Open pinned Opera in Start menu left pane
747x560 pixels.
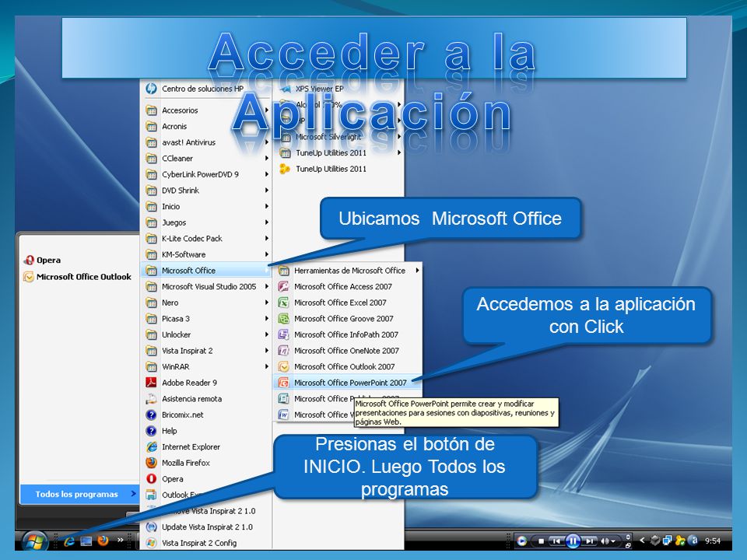point(42,260)
